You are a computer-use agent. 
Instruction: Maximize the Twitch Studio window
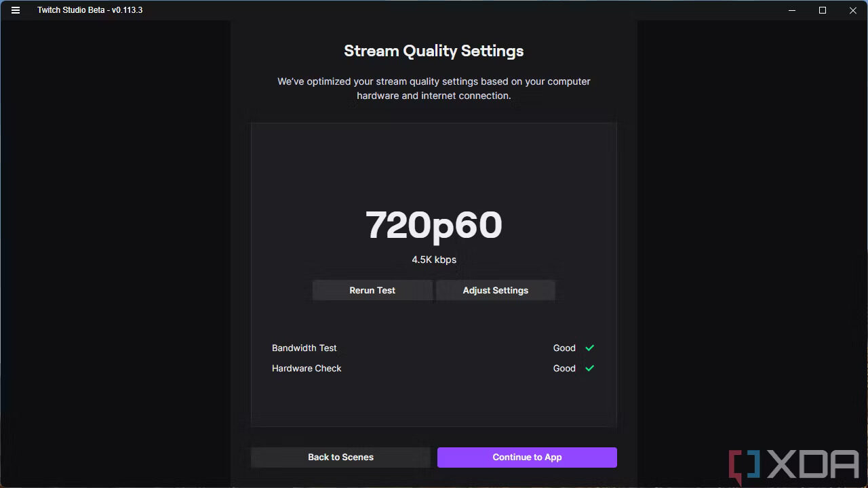tap(823, 10)
